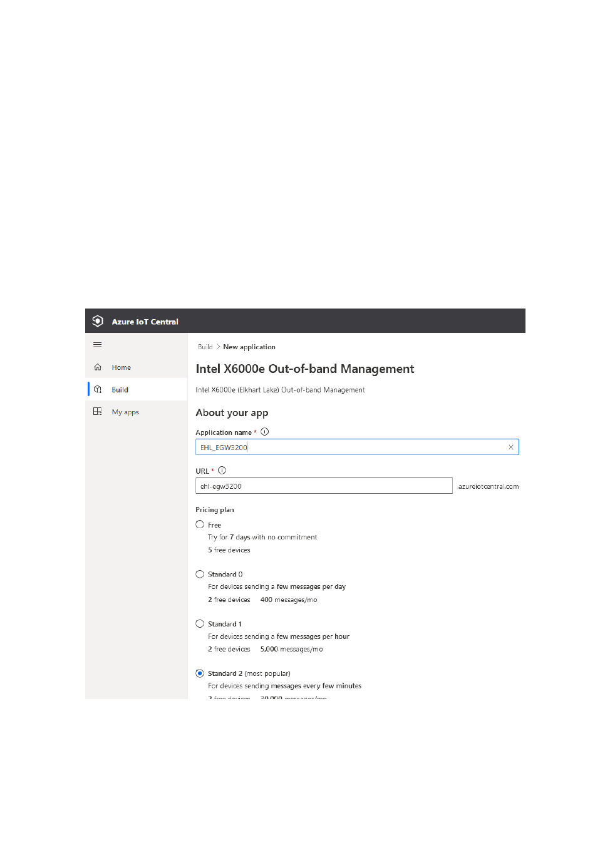Click 'Intel X6000e (Elkhart Lake) Out-of-band Management' description

[x=280, y=390]
